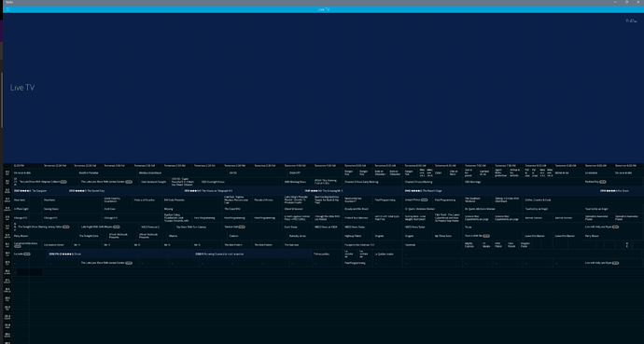Open The Tonight Show Starring Jimmy Fallon listing
644x344 pixels.
[x=40, y=227]
